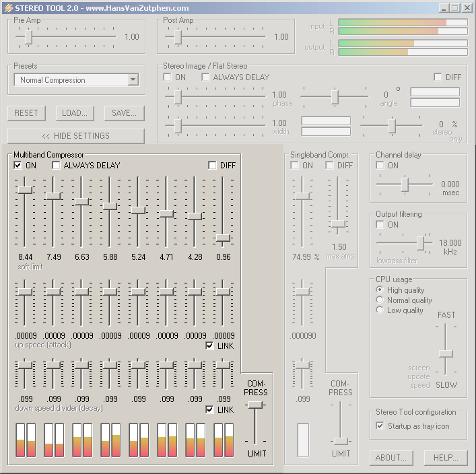Enable Singleband Compr. DIFF checkbox
The height and width of the screenshot is (474, 476).
(329, 165)
